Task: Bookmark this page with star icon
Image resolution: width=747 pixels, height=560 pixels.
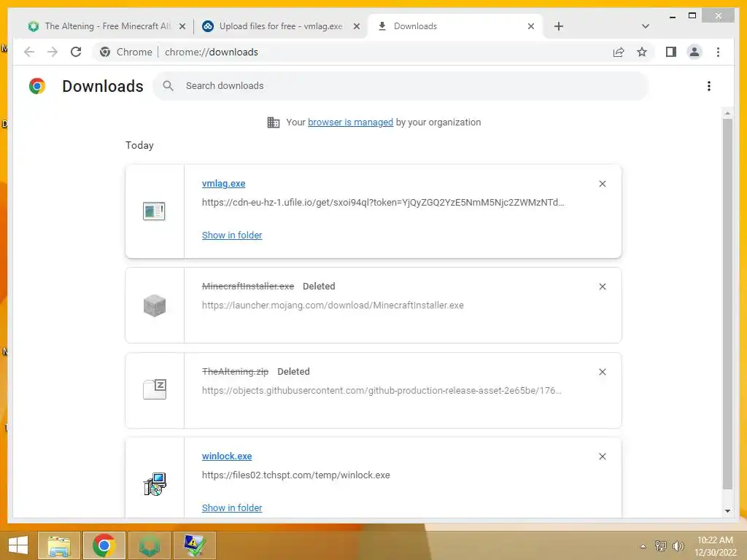Action: 642,52
